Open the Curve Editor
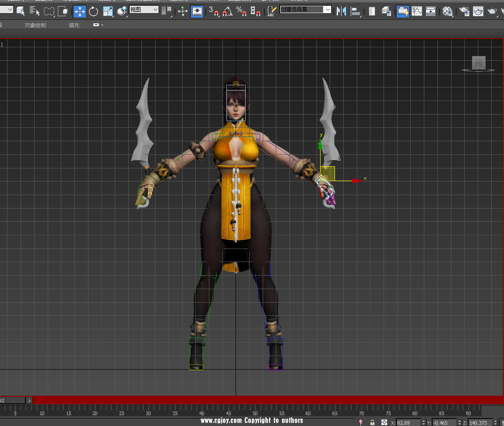The image size is (504, 426). [417, 11]
